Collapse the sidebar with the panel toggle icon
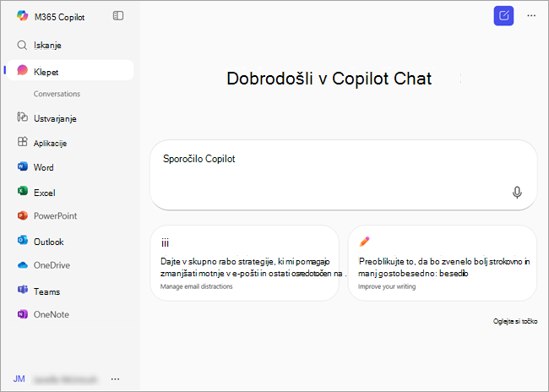549x392 pixels. click(x=118, y=16)
